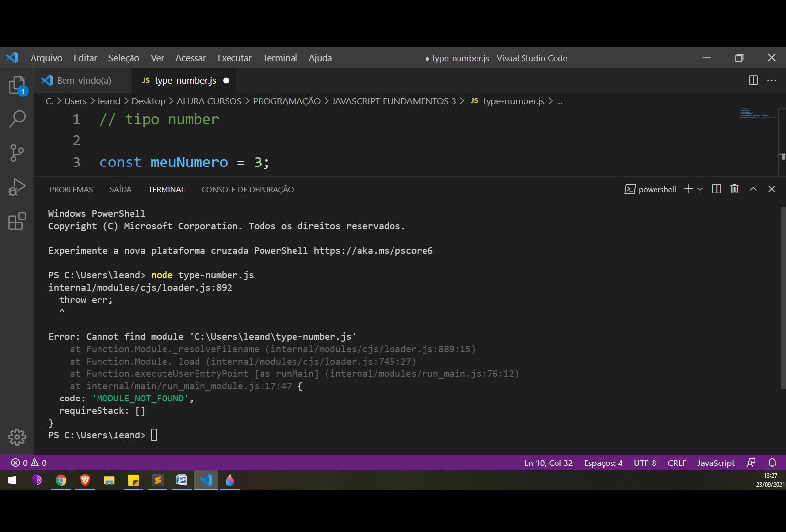Click the terminal prompt input cursor
The height and width of the screenshot is (532, 786).
point(154,435)
